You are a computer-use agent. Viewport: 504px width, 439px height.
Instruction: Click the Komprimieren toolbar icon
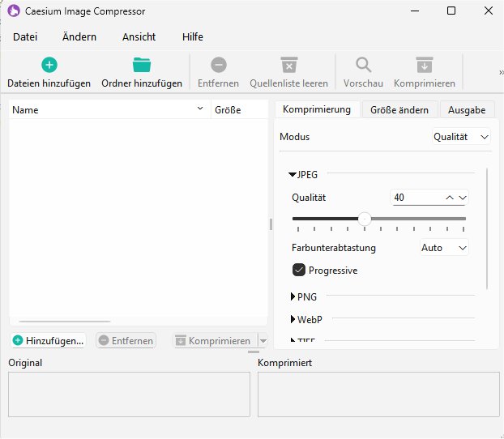pyautogui.click(x=424, y=66)
